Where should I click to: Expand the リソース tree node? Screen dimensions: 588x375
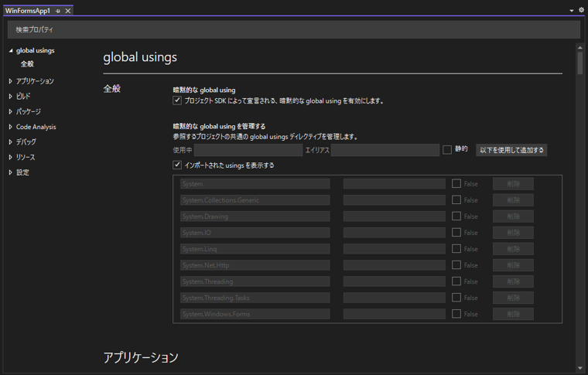click(x=11, y=157)
